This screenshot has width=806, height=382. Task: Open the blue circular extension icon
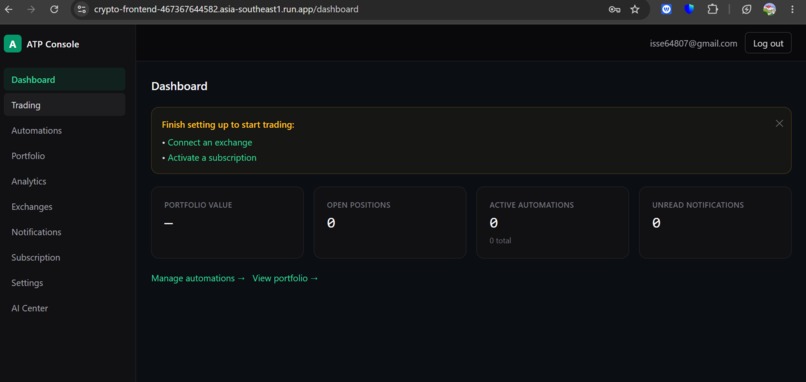[x=666, y=9]
